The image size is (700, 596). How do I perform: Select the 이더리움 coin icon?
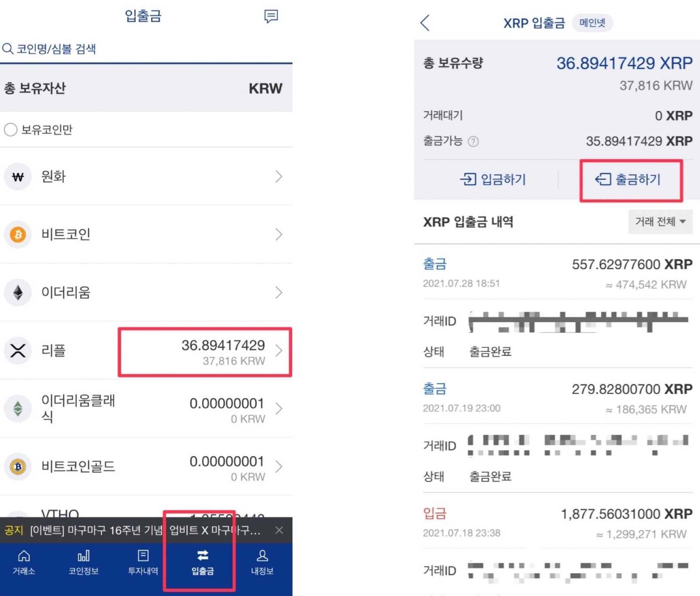[18, 293]
